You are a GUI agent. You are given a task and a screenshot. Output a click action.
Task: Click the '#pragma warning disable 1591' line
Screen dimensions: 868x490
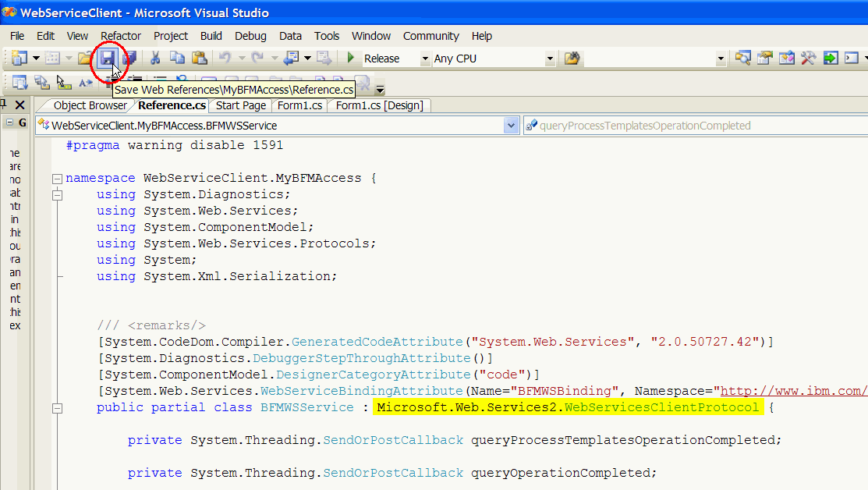tap(175, 145)
